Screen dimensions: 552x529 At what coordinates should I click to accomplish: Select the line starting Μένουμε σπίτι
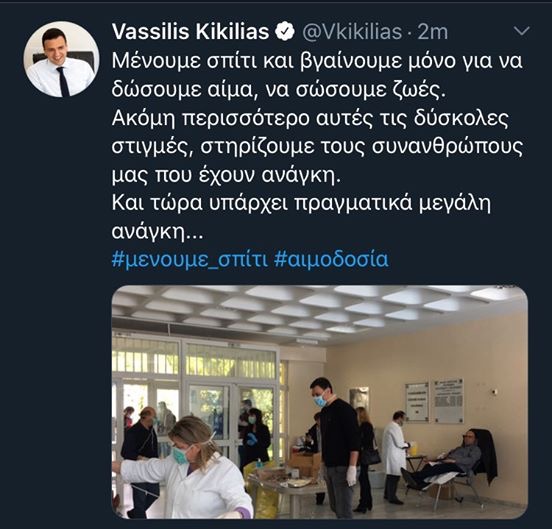[317, 62]
